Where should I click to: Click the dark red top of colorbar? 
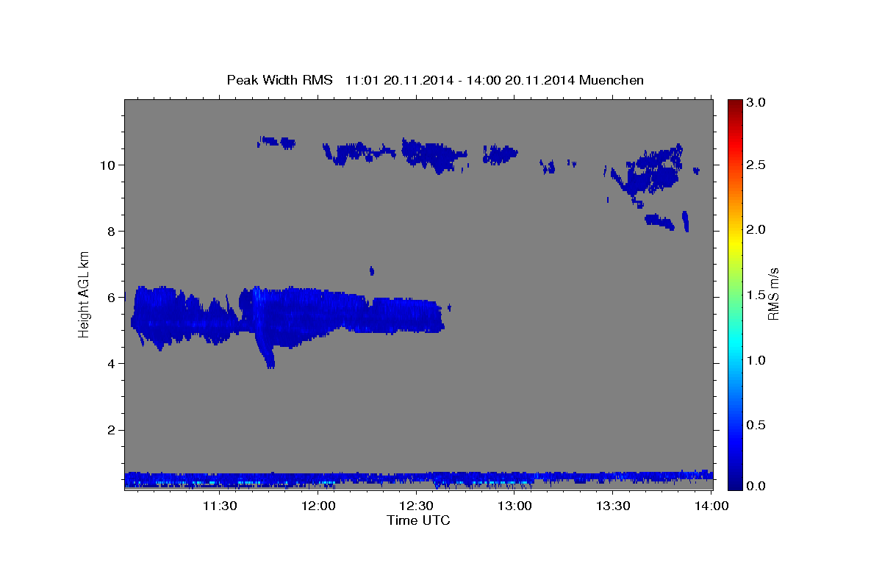click(x=735, y=104)
